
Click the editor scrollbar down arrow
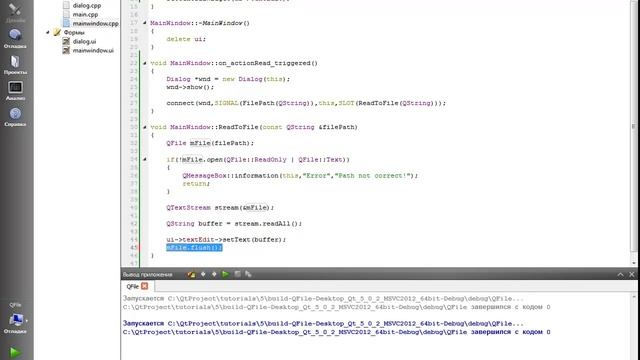coord(634,263)
